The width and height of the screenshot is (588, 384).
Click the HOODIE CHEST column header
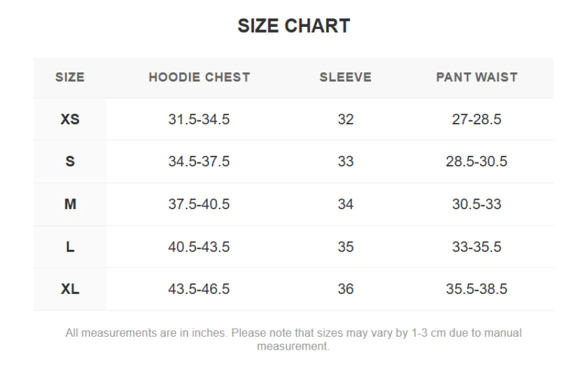(x=199, y=77)
